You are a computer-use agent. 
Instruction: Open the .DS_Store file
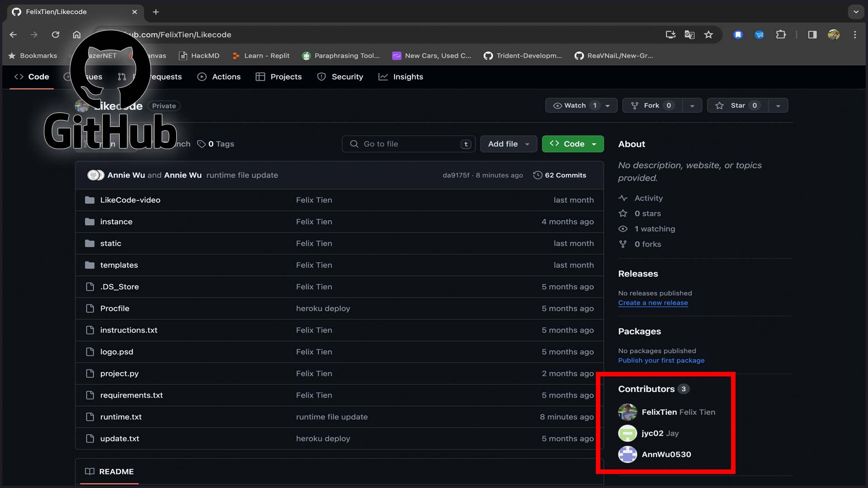[x=119, y=287]
